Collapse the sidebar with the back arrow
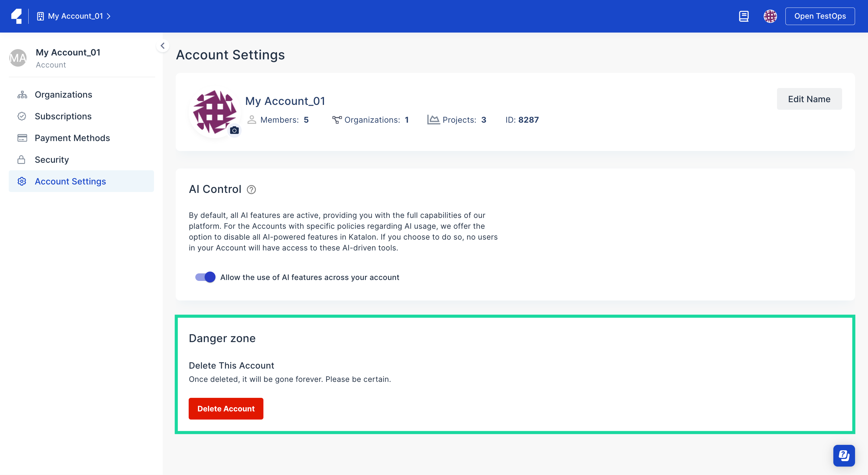The width and height of the screenshot is (868, 475). (x=163, y=46)
